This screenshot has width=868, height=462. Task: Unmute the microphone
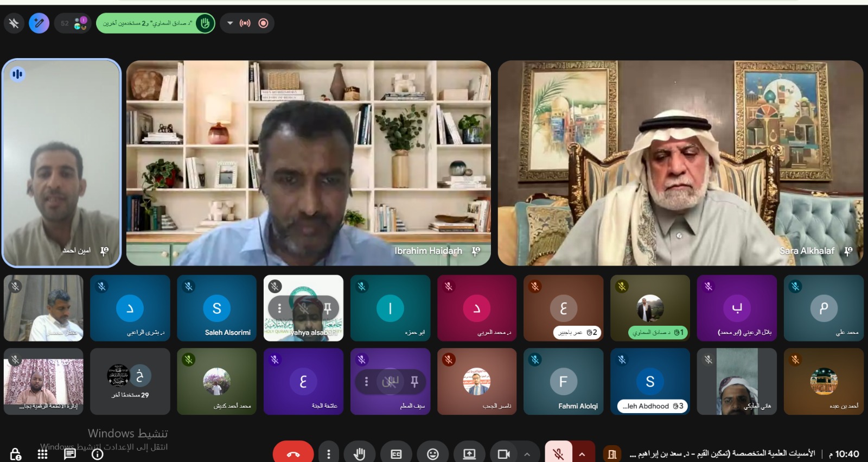pyautogui.click(x=558, y=453)
